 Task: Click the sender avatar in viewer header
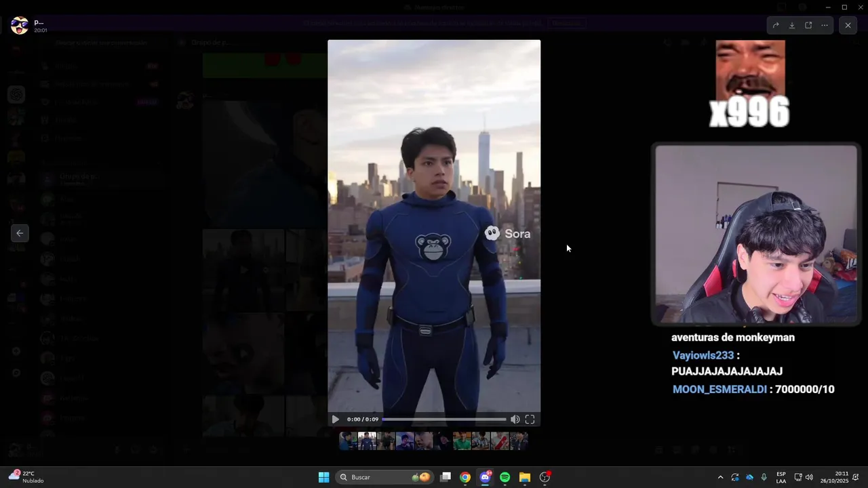point(20,26)
